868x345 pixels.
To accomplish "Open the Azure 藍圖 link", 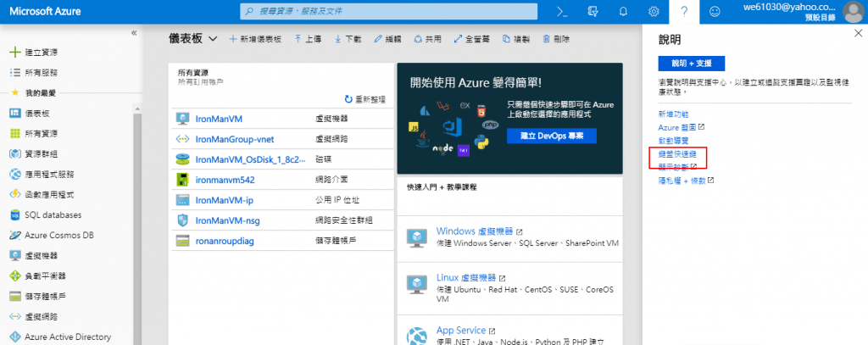I will pos(676,127).
